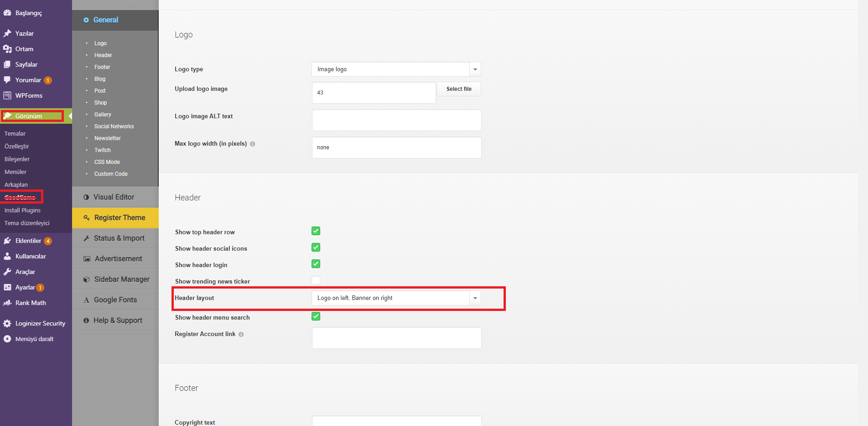Image resolution: width=868 pixels, height=426 pixels.
Task: Open the Visual Editor tab
Action: pos(115,197)
